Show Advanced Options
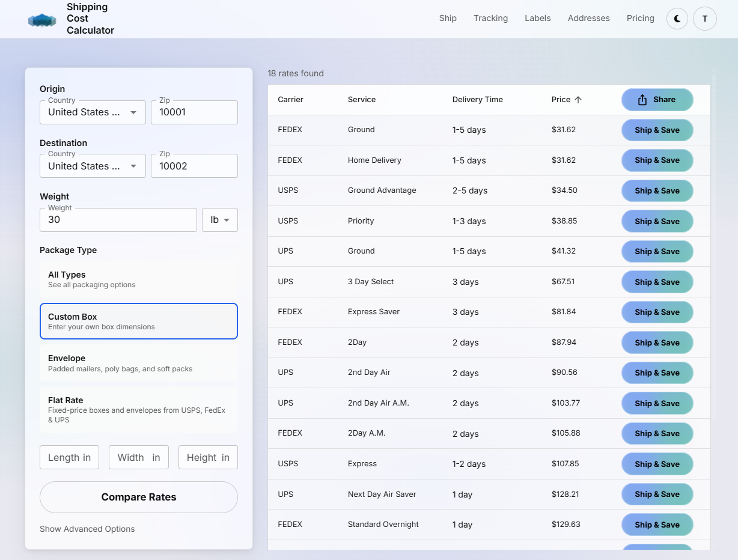This screenshot has width=738, height=560. point(87,529)
